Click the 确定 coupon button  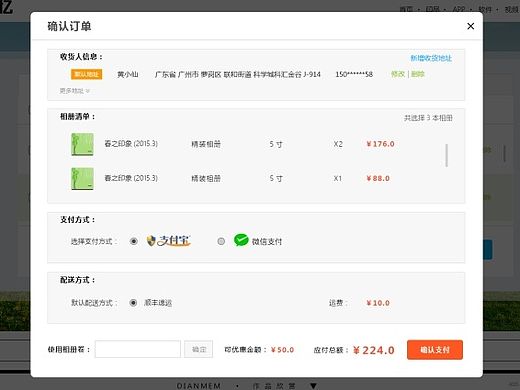click(x=199, y=349)
